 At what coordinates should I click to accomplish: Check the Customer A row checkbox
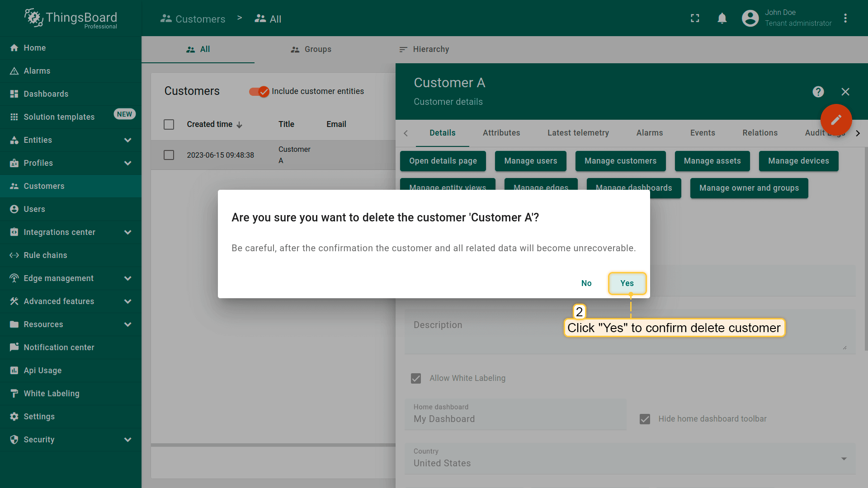tap(169, 155)
